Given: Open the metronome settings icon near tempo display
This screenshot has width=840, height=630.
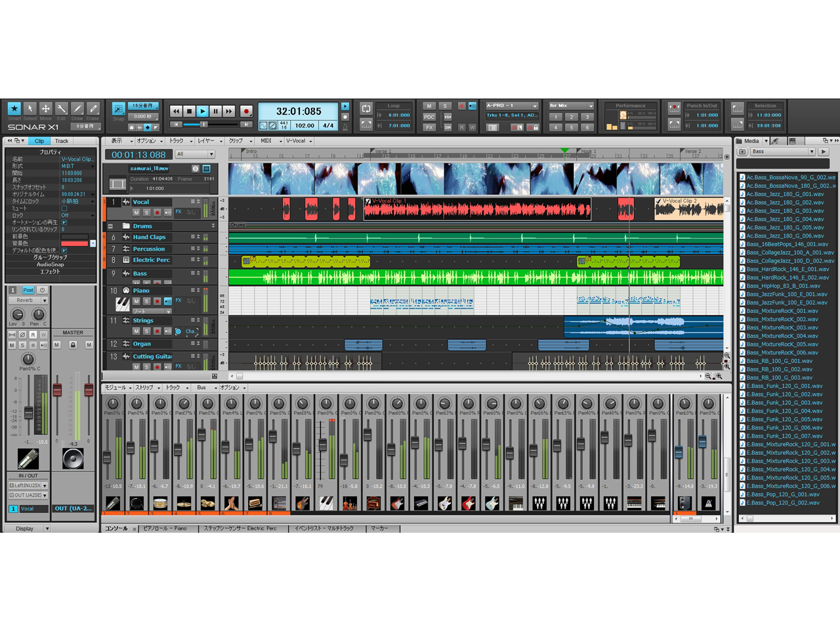Looking at the screenshot, I should pos(345,125).
